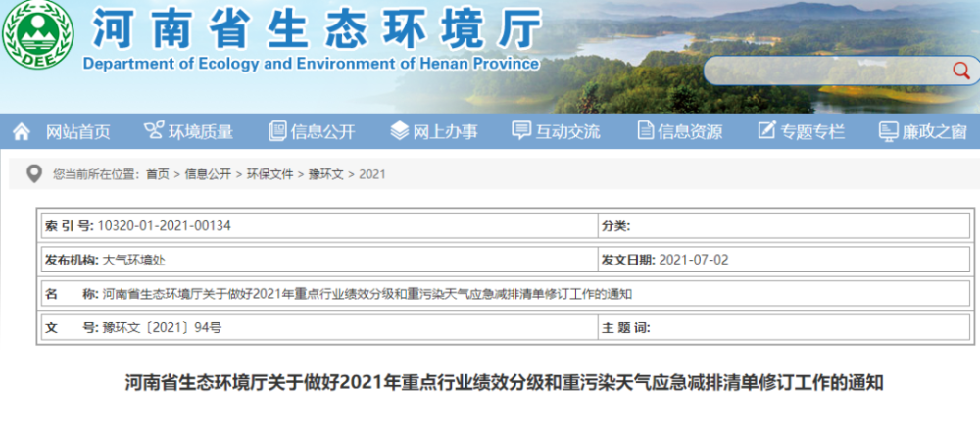Image resolution: width=980 pixels, height=433 pixels.
Task: Click 首页 in the breadcrumb
Action: click(157, 174)
